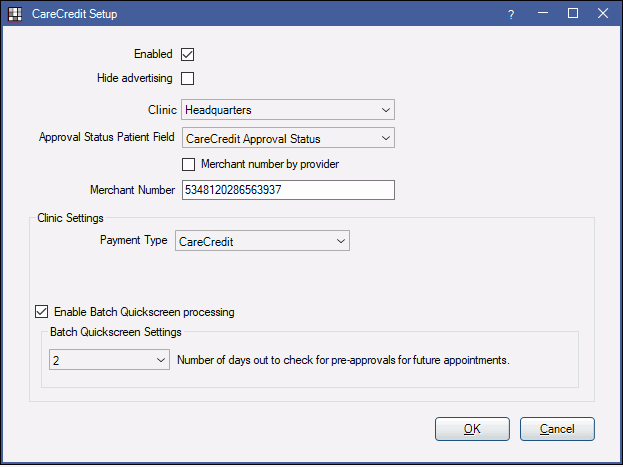The image size is (623, 467).
Task: Click inside the Merchant Number field
Action: click(x=288, y=190)
